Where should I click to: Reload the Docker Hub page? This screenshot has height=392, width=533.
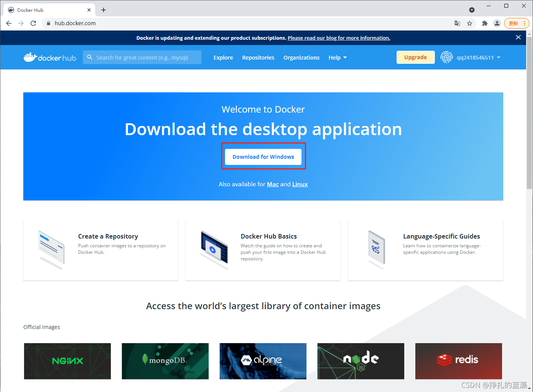tap(33, 23)
